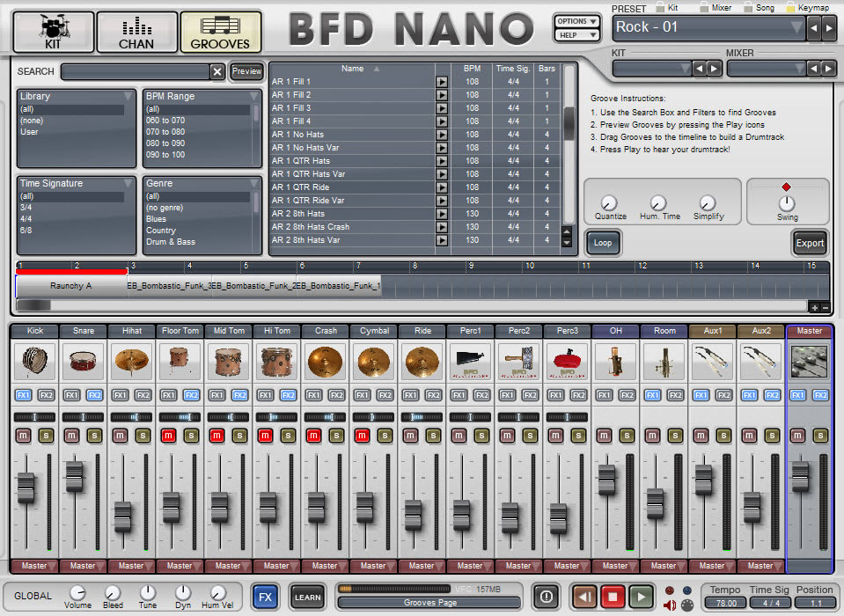Screen dimensions: 844x616
Task: Toggle the global FX button
Action: (x=266, y=598)
